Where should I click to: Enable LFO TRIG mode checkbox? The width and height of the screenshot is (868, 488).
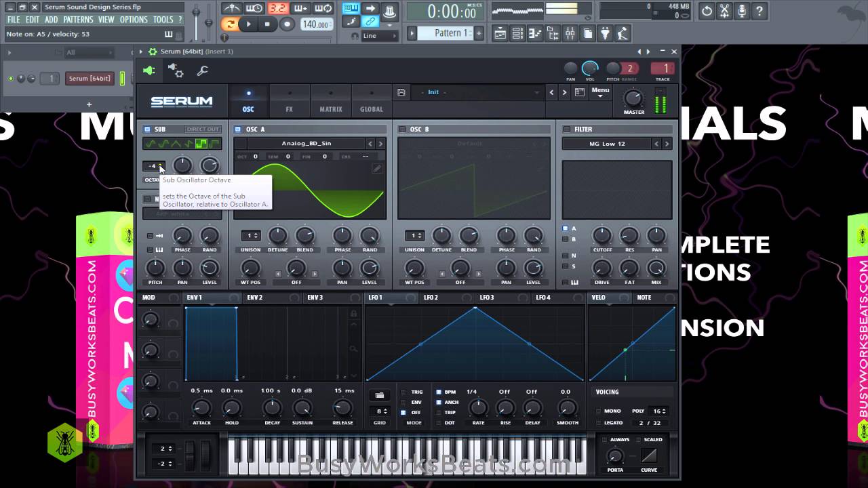[x=403, y=392]
